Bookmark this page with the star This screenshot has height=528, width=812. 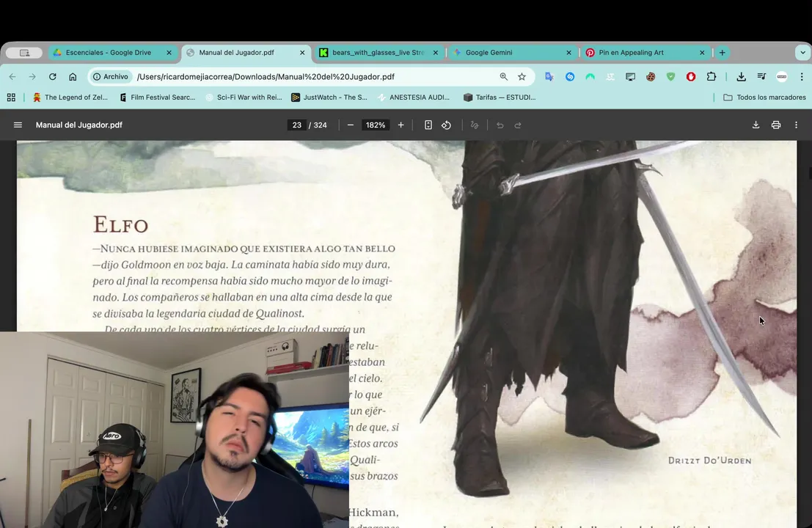click(x=522, y=76)
